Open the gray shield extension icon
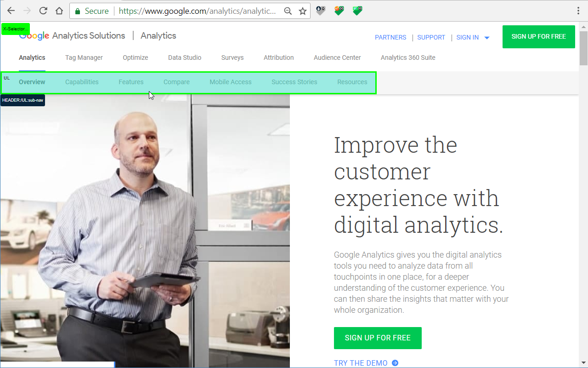The height and width of the screenshot is (368, 588). coord(321,11)
